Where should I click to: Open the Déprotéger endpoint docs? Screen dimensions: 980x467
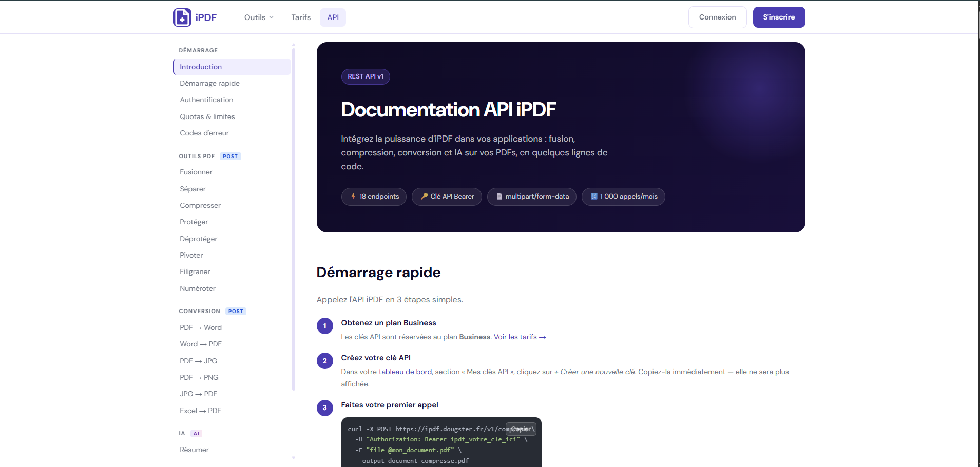199,239
